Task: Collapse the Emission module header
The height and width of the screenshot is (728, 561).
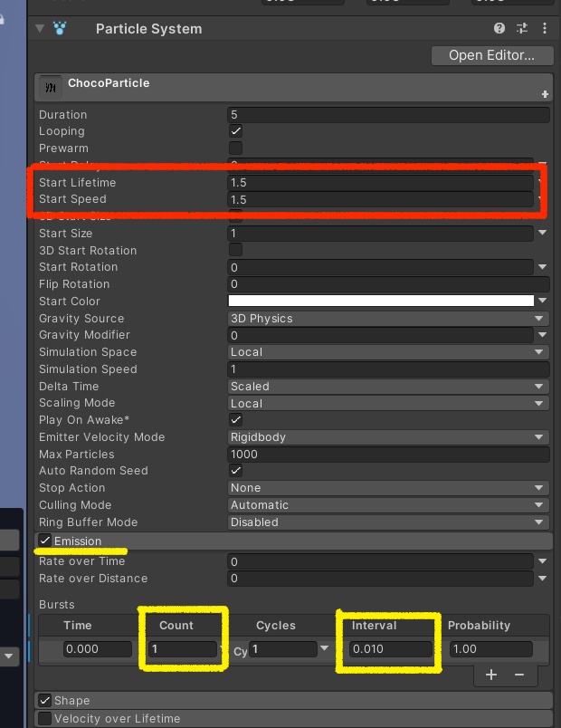Action: click(294, 541)
